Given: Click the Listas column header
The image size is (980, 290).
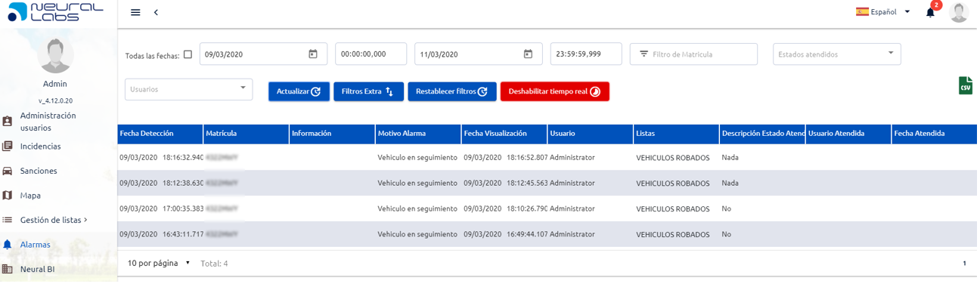Looking at the screenshot, I should [677, 134].
